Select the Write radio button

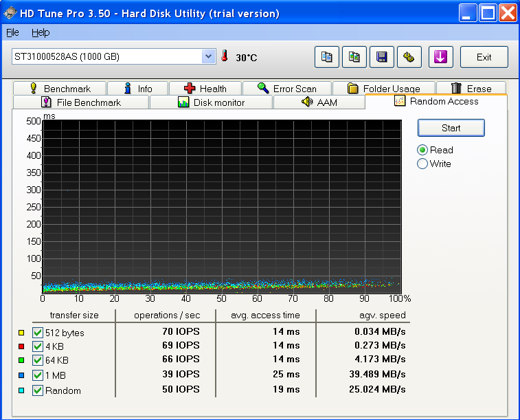pyautogui.click(x=423, y=164)
